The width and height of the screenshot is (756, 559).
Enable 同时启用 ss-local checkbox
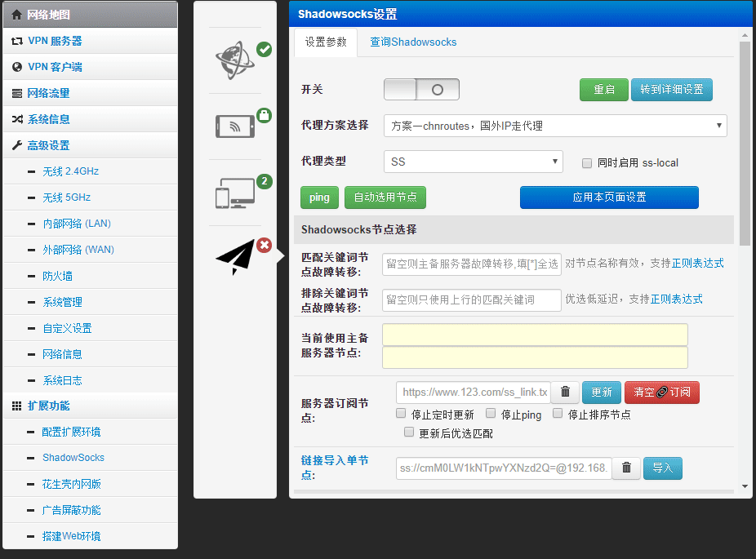pyautogui.click(x=587, y=163)
